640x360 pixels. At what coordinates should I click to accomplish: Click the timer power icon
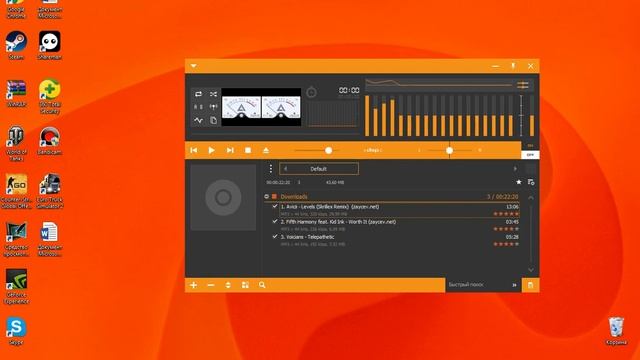click(x=311, y=92)
